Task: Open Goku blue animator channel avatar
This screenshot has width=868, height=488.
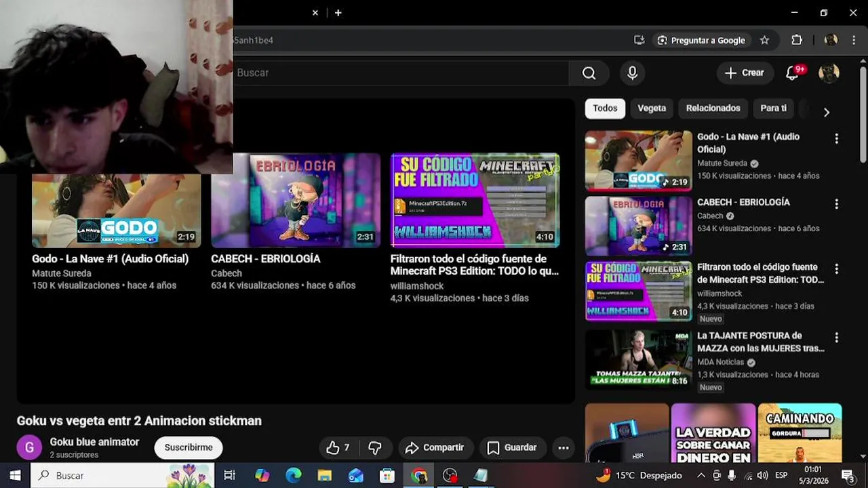Action: click(x=29, y=448)
